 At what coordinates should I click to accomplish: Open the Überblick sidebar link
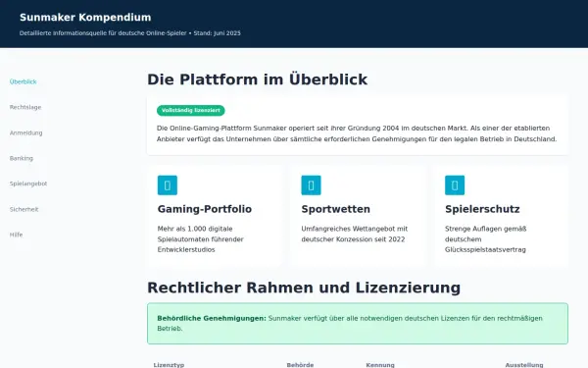[24, 81]
